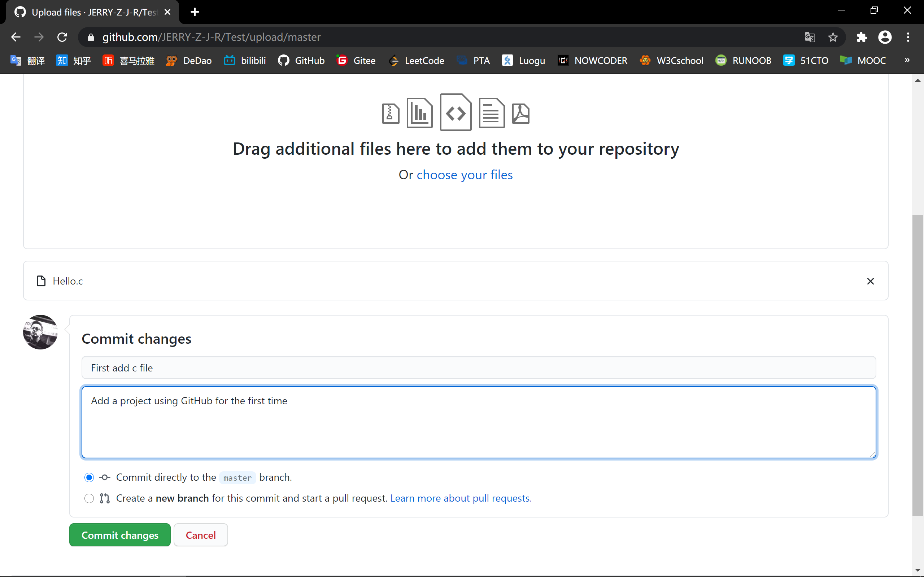Click the bilibili icon in bookmarks bar
This screenshot has height=577, width=924.
tap(230, 61)
